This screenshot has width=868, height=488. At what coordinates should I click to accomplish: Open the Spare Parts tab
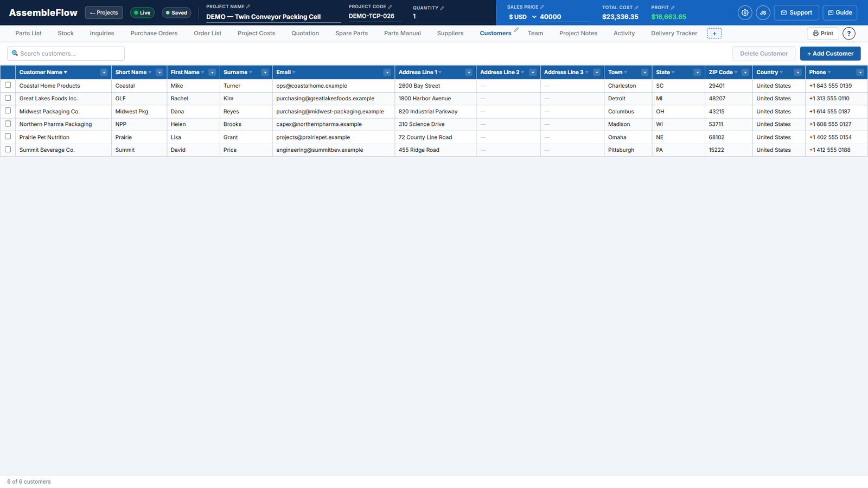pyautogui.click(x=352, y=34)
